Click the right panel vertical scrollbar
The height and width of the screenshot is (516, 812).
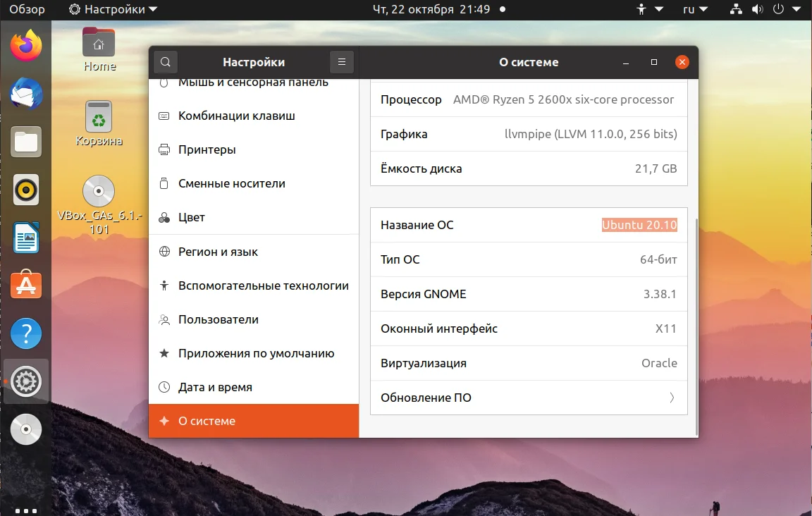point(696,326)
